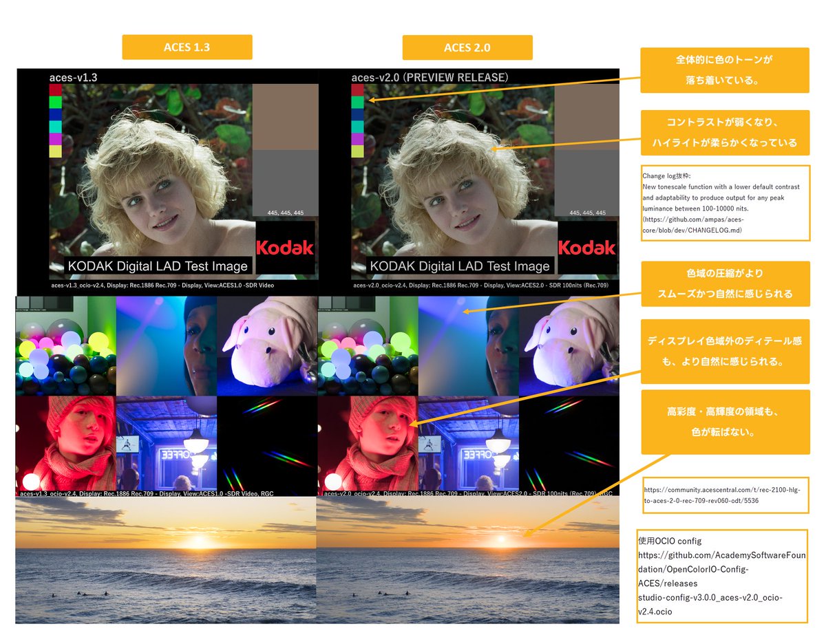Open the glowing balls thumbnail in ACES 1.3 set

tap(65, 346)
